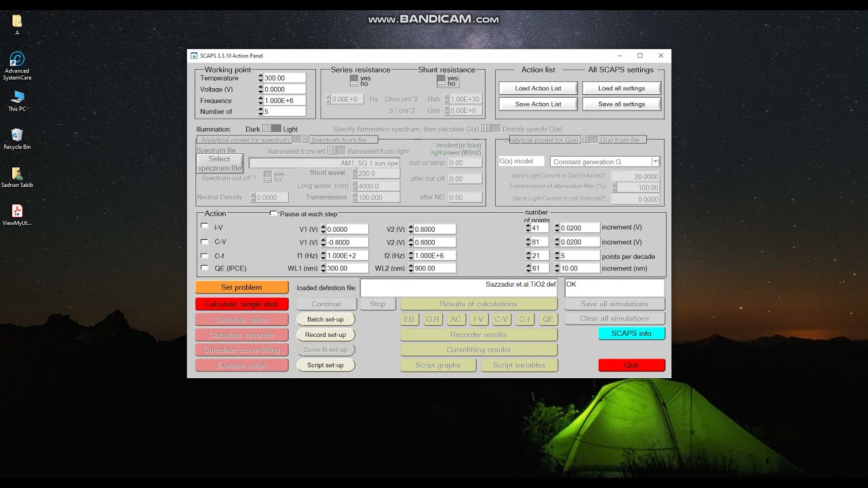Open Batch set-up
The width and height of the screenshot is (868, 488).
tap(325, 319)
